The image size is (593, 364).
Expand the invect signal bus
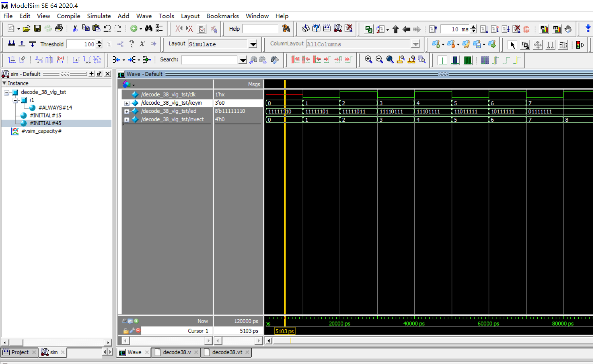pos(127,120)
